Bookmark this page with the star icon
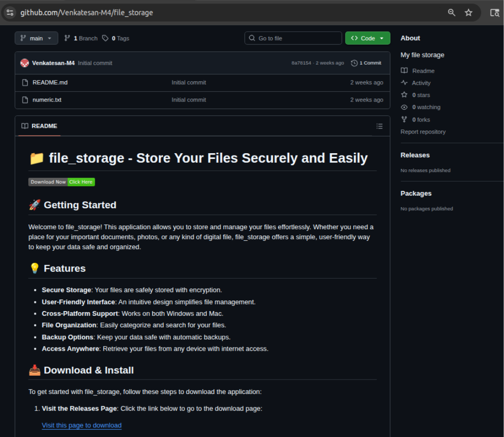 point(469,12)
